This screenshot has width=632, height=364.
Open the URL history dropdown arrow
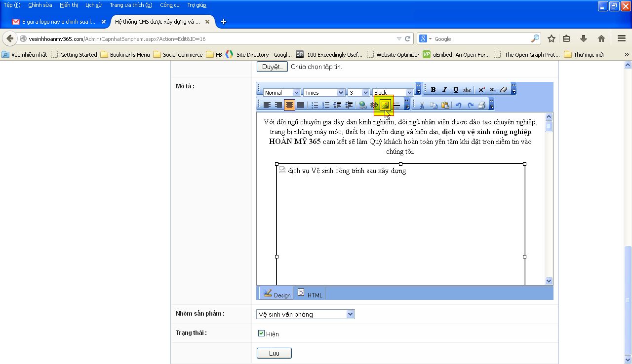click(399, 38)
